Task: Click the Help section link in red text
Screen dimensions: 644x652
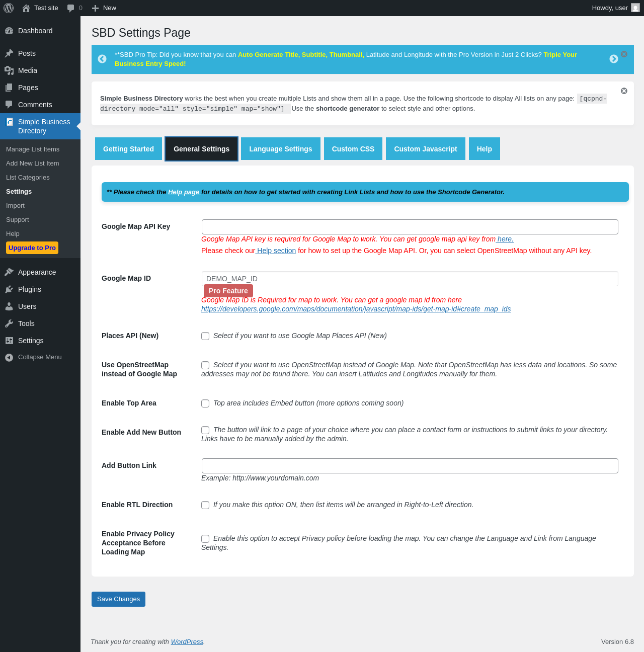Action: click(x=276, y=251)
